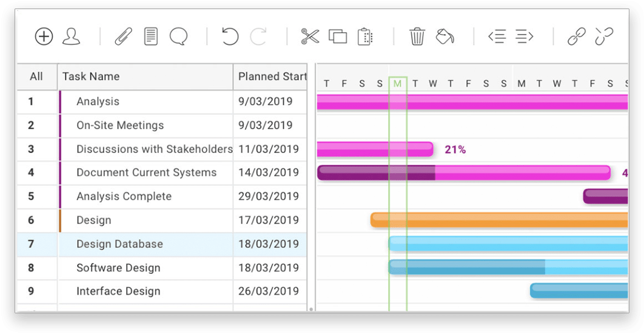Select the Design Database task row
644x334 pixels.
click(119, 244)
